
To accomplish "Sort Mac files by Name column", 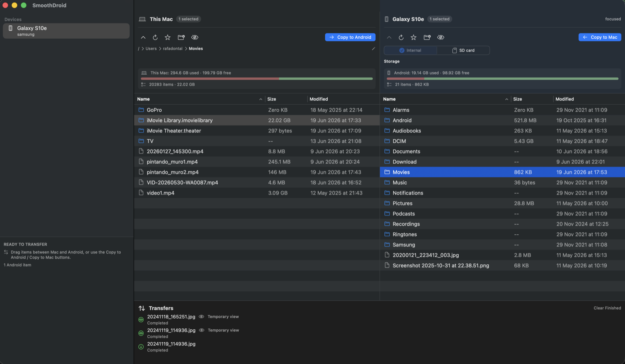I will tap(200, 99).
